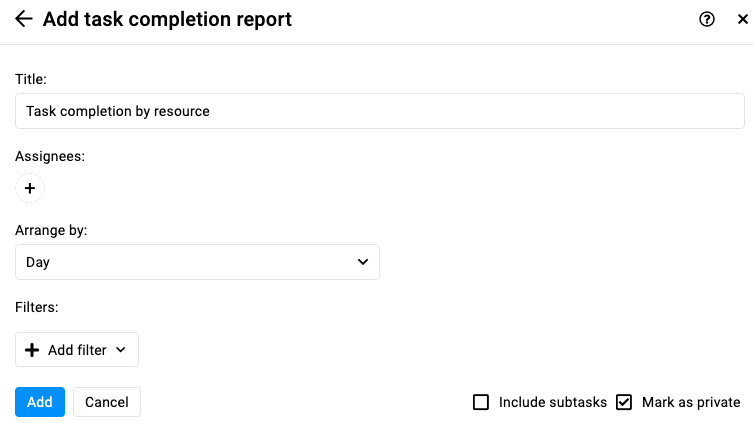Expand the Add filter chevron

pos(121,350)
